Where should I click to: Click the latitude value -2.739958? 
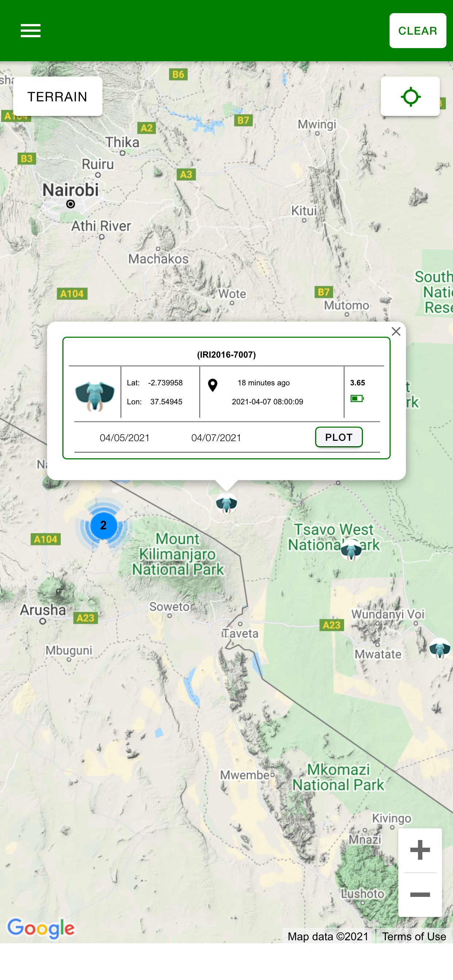(165, 383)
